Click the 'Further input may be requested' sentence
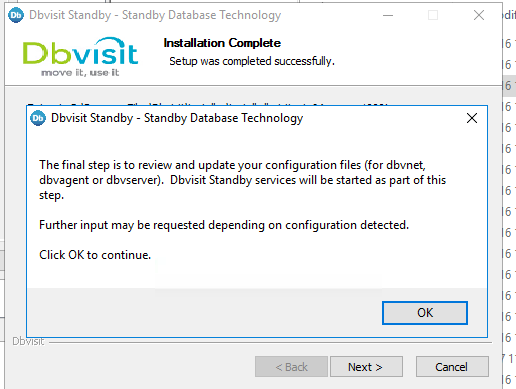The image size is (516, 389). [x=224, y=225]
